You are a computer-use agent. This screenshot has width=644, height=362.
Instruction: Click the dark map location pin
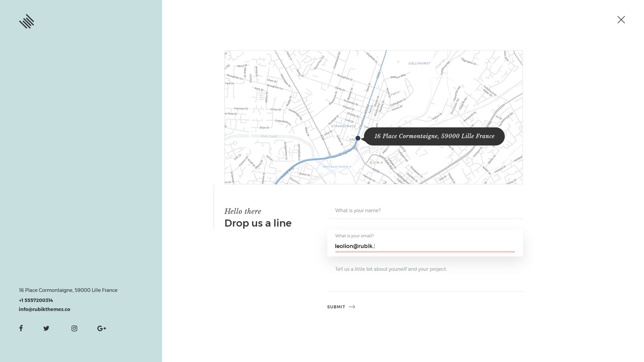358,138
